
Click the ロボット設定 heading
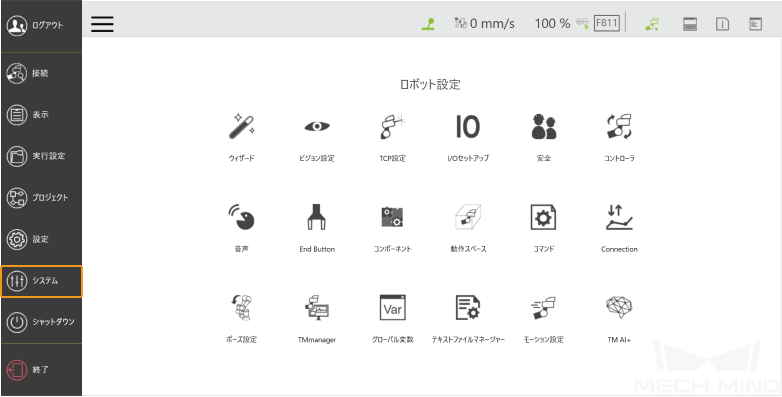tap(430, 84)
